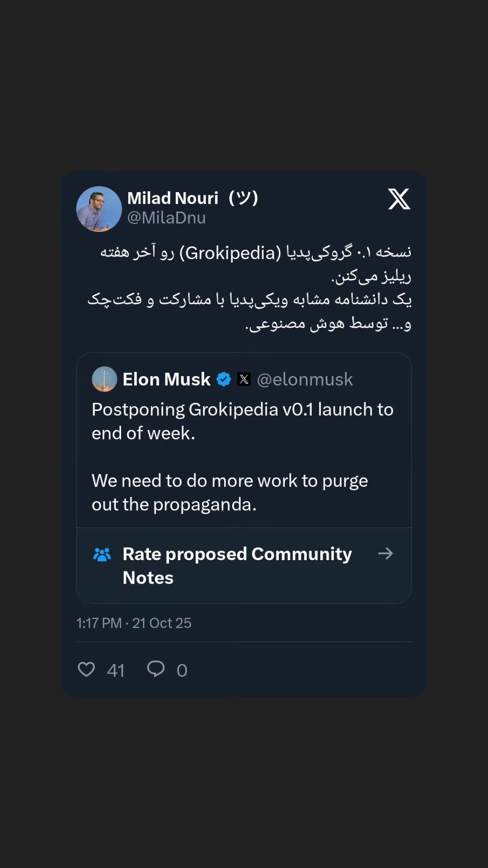Open the quoted tweet about postponing Grokipedia
The image size is (488, 868).
[x=244, y=440]
